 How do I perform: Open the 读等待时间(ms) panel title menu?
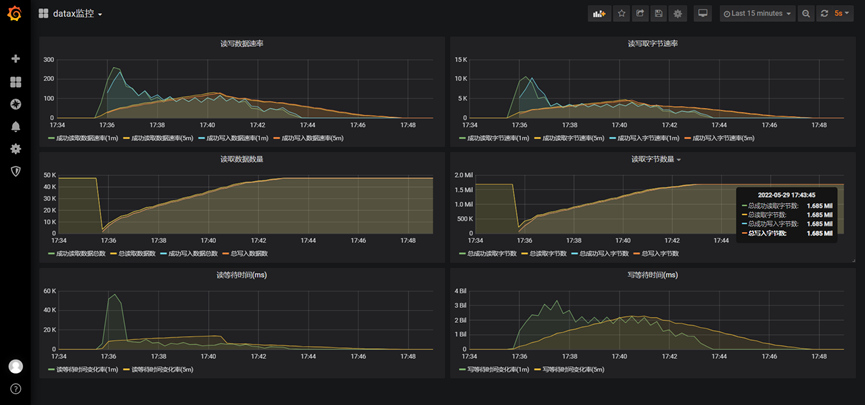pyautogui.click(x=242, y=275)
